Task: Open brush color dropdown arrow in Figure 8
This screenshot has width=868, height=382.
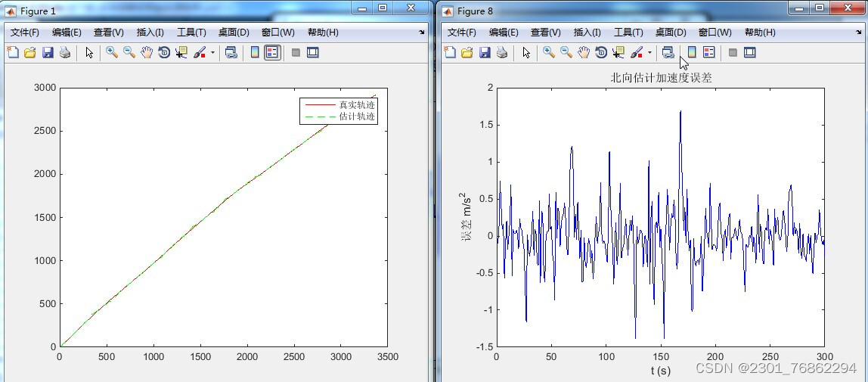Action: pyautogui.click(x=649, y=53)
